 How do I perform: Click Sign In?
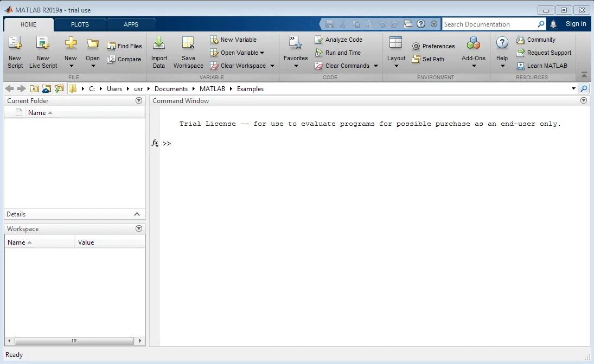coord(576,24)
